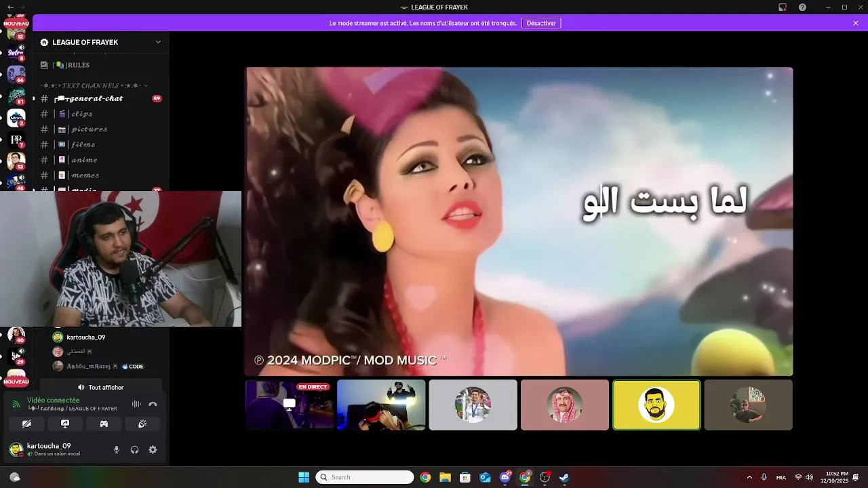Screen dimensions: 868x488
Task: Turn on camera in voice panel
Action: (26, 424)
